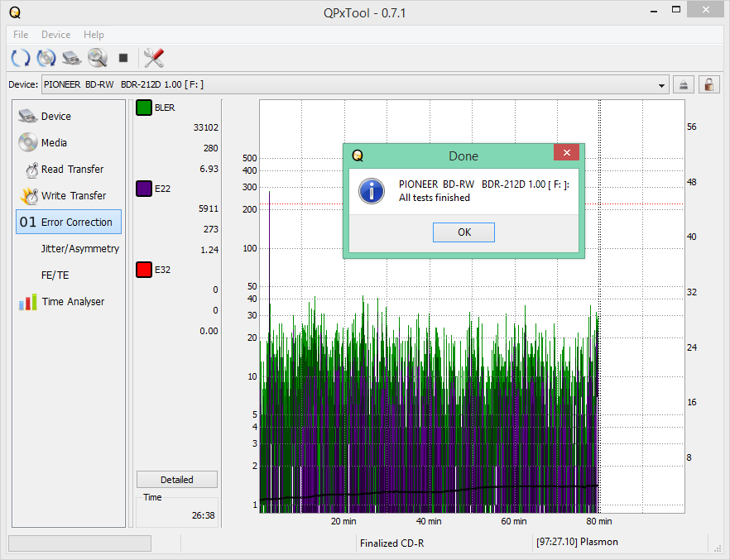Switch to Read Transfer test page
Screen dimensions: 730x560
click(x=69, y=170)
